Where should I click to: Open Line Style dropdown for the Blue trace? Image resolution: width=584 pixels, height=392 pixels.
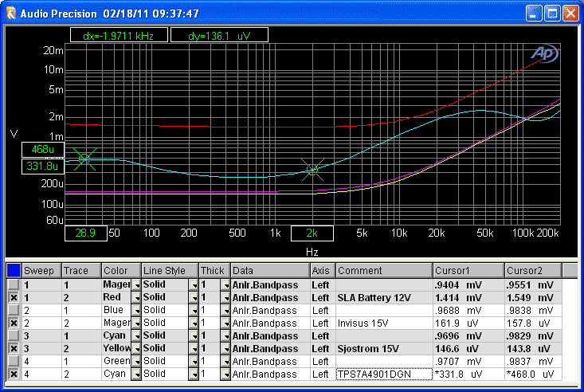click(194, 311)
